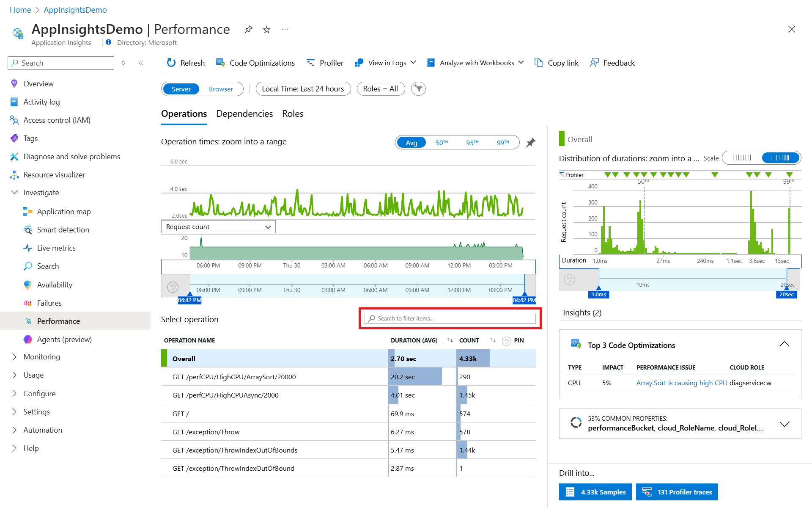The image size is (812, 508).
Task: Open Failures in the sidebar
Action: pyautogui.click(x=49, y=303)
